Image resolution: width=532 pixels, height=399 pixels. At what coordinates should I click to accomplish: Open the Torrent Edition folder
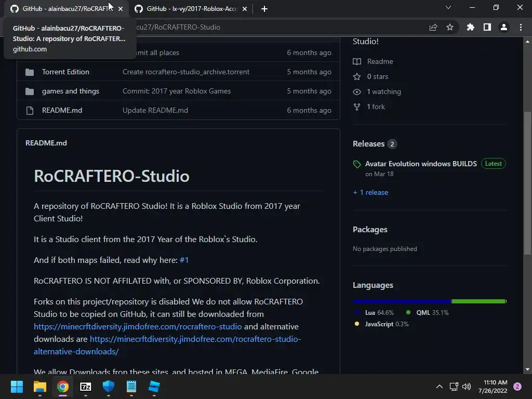click(x=65, y=72)
